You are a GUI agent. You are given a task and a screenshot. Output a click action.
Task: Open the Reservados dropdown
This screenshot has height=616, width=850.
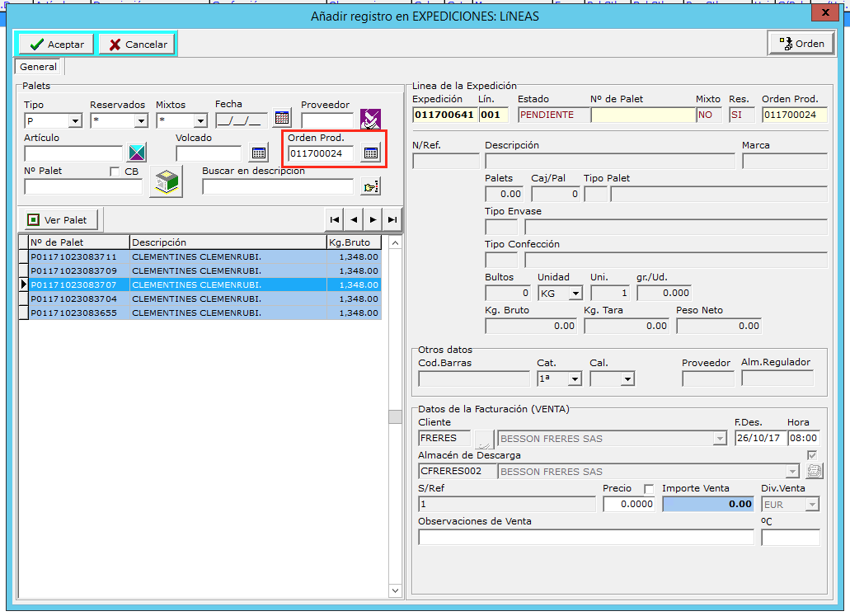(x=141, y=121)
